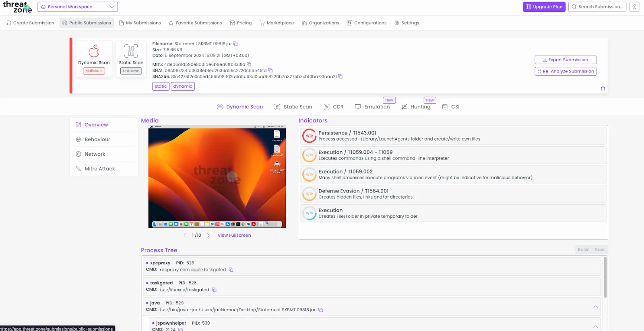This screenshot has width=644, height=331.
Task: Open the Personal Workspace dropdown
Action: tap(78, 7)
